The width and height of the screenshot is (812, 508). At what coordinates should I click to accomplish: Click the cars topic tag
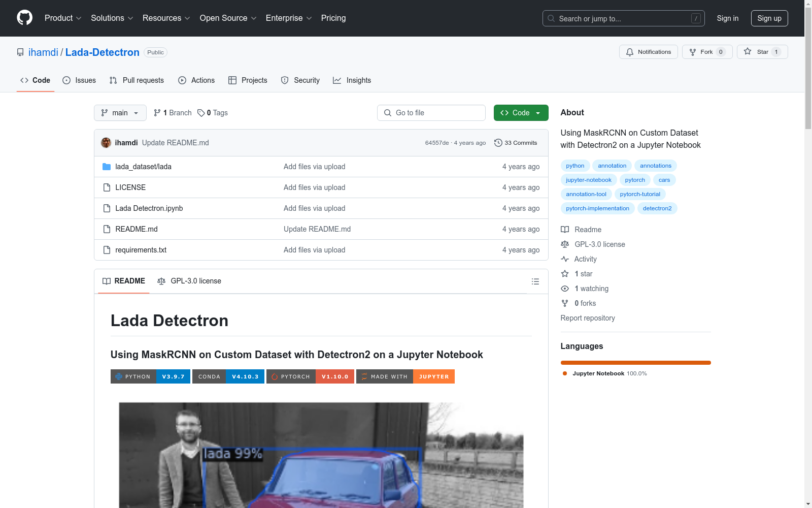coord(664,180)
